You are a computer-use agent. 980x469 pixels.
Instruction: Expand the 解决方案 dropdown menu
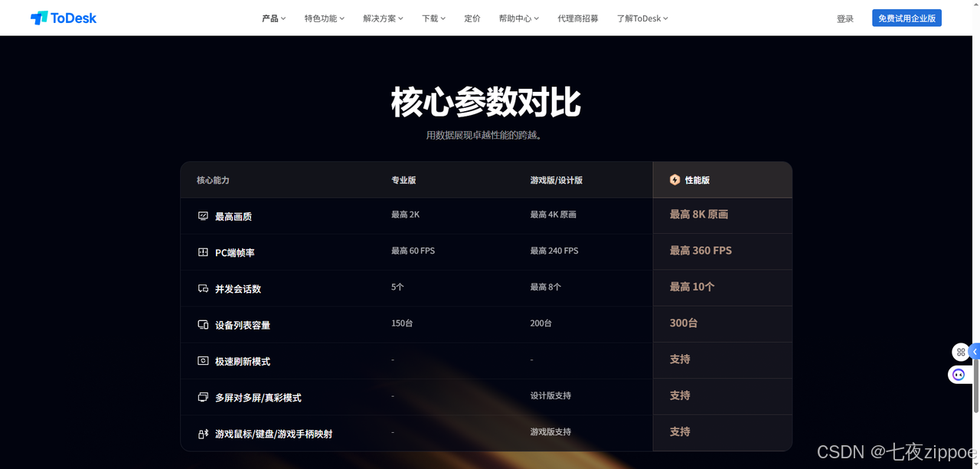click(x=383, y=18)
